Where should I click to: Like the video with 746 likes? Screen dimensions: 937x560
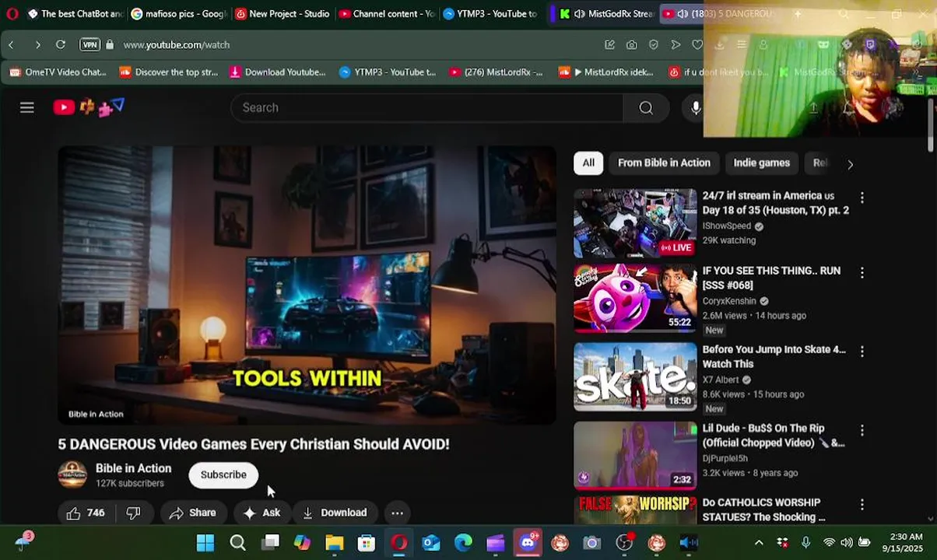(x=86, y=513)
